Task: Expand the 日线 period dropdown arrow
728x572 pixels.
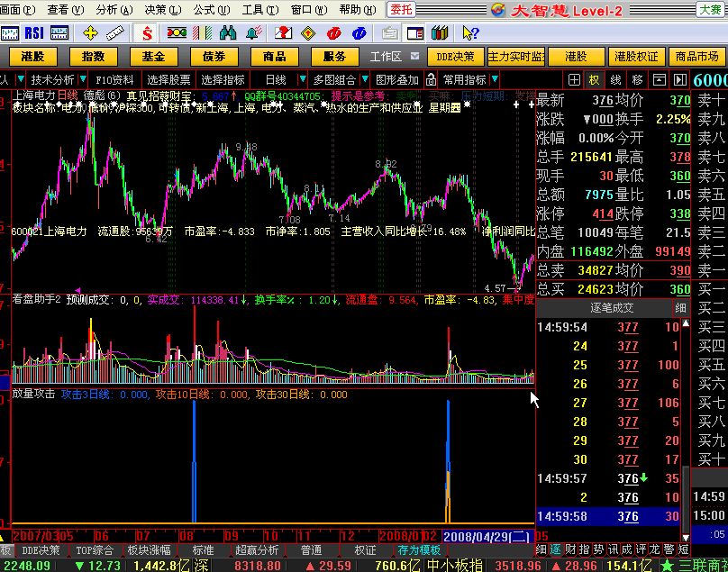Action: pos(303,79)
